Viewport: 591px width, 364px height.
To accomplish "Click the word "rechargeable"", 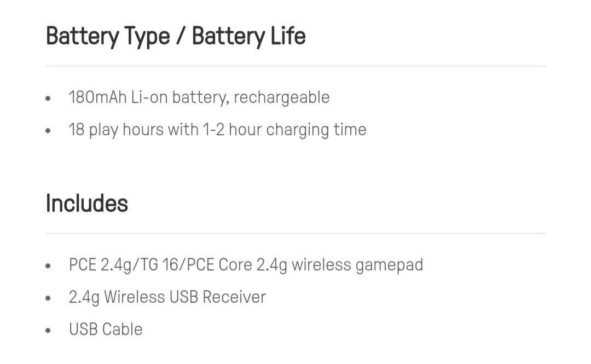I will [x=281, y=97].
